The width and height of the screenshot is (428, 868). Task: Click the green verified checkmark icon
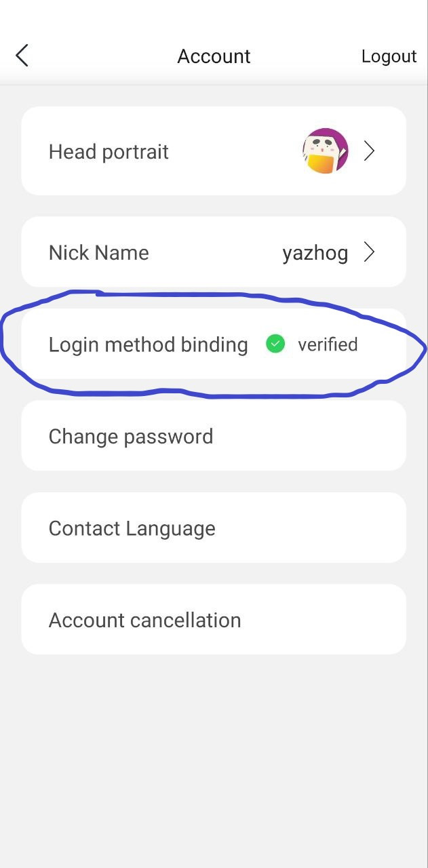pos(275,344)
